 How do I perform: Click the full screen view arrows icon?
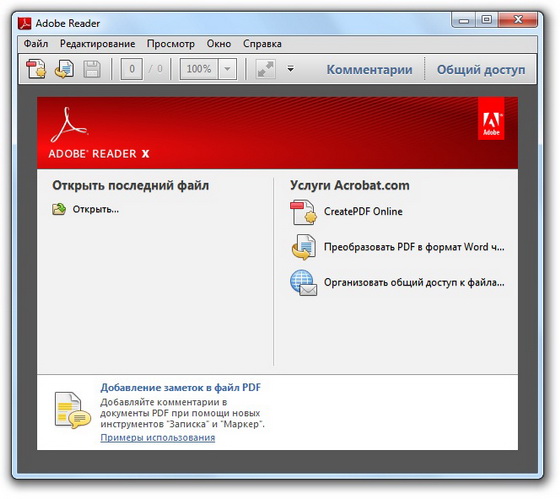pos(265,69)
